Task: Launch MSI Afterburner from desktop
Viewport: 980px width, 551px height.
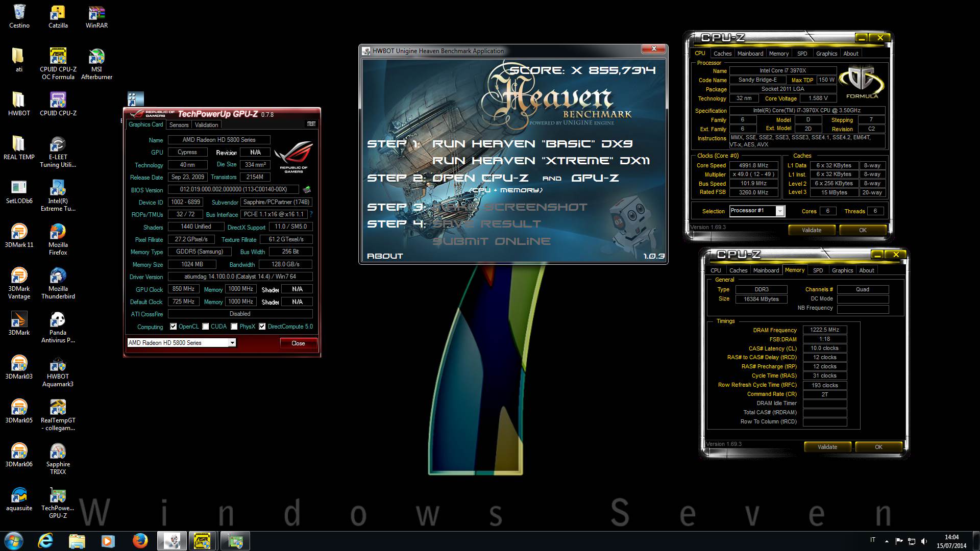Action: (x=96, y=64)
